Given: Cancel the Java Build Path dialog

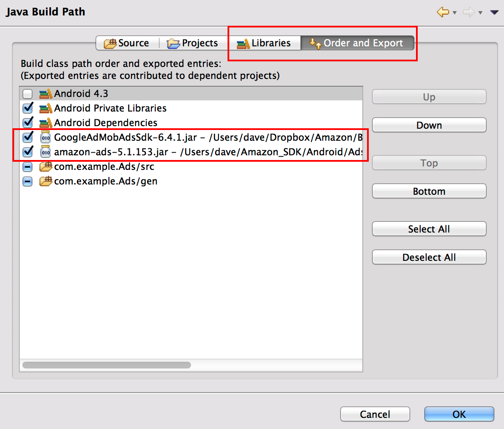Looking at the screenshot, I should tap(375, 414).
